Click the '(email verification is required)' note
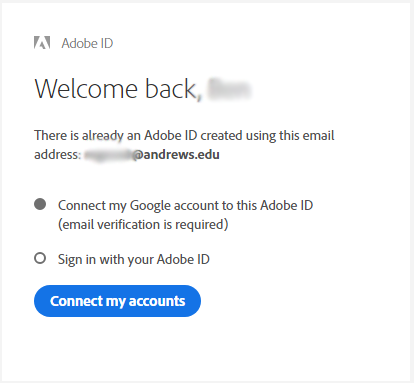This screenshot has height=383, width=414. point(143,224)
